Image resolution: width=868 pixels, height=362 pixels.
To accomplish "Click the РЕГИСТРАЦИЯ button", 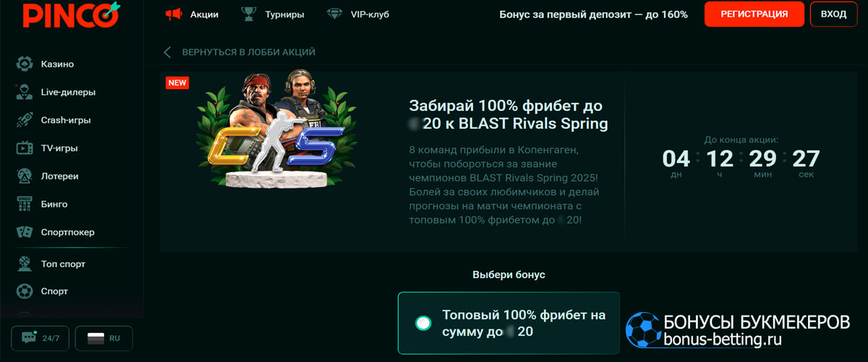I will [754, 14].
